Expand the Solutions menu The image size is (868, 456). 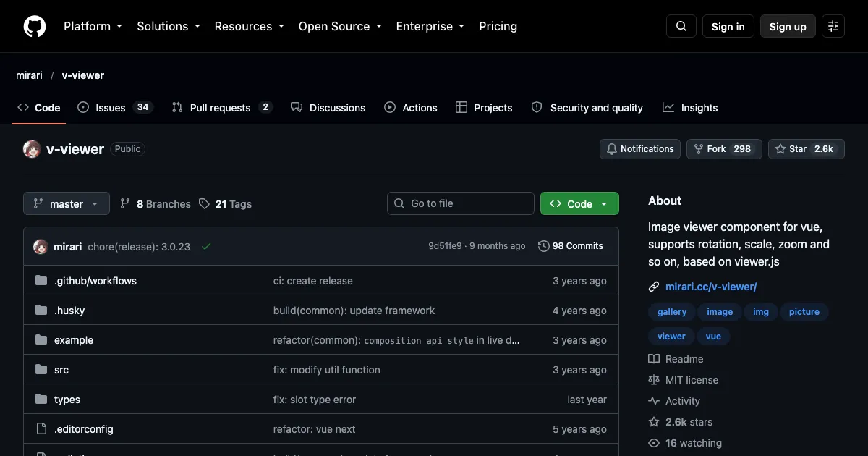click(x=168, y=26)
